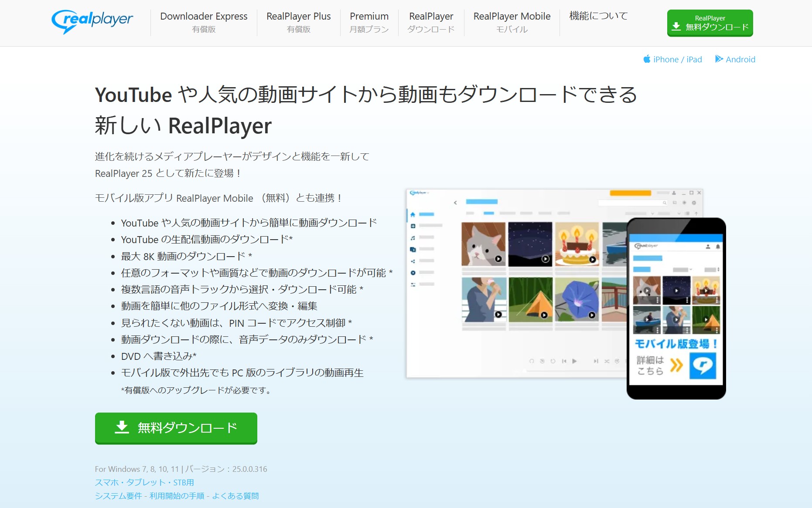This screenshot has width=812, height=508.
Task: Open 利用開始の手順 link
Action: tap(177, 496)
